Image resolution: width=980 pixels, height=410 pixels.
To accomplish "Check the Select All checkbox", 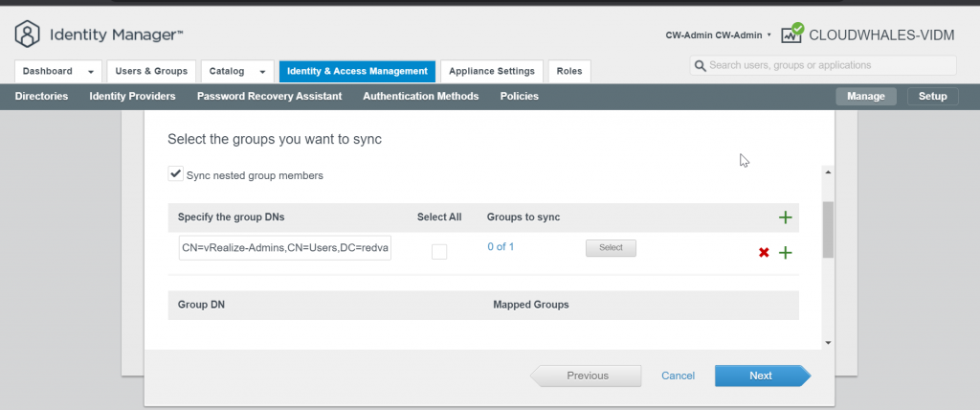I will pos(439,252).
